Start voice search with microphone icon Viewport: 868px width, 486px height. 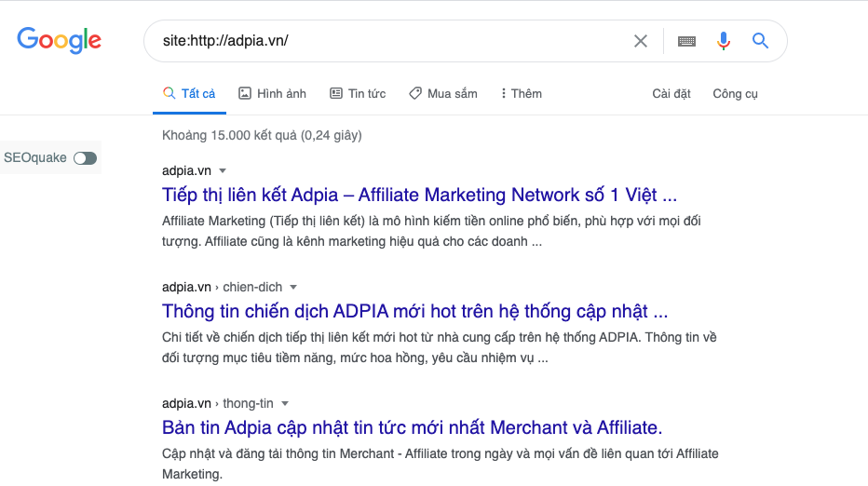[723, 41]
